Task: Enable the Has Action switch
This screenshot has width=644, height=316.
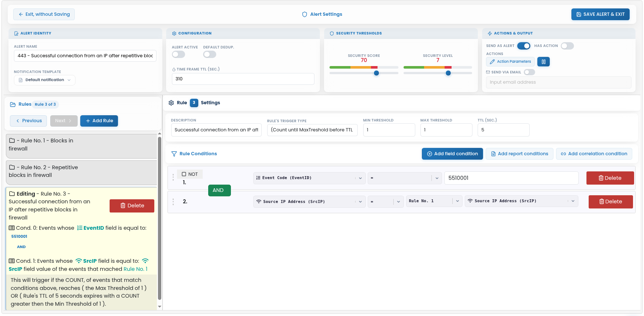Action: 567,46
